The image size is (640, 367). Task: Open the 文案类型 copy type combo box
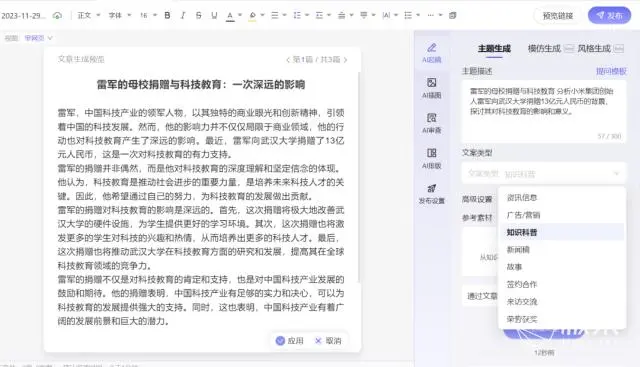pos(544,173)
